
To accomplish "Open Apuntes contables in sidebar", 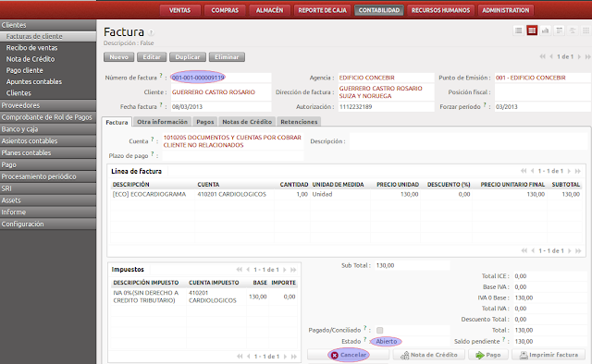I will coord(34,81).
